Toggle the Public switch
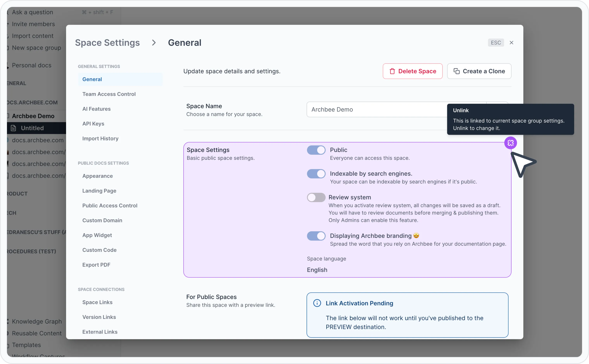The image size is (589, 364). pyautogui.click(x=316, y=150)
